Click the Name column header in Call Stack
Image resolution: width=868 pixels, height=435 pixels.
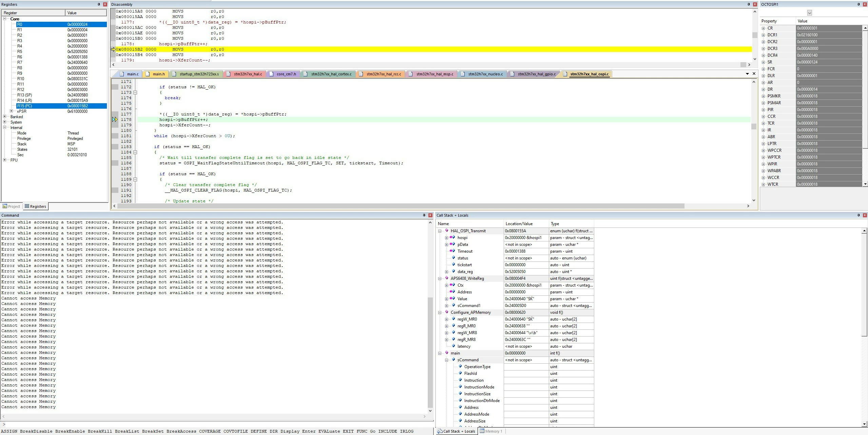click(469, 224)
